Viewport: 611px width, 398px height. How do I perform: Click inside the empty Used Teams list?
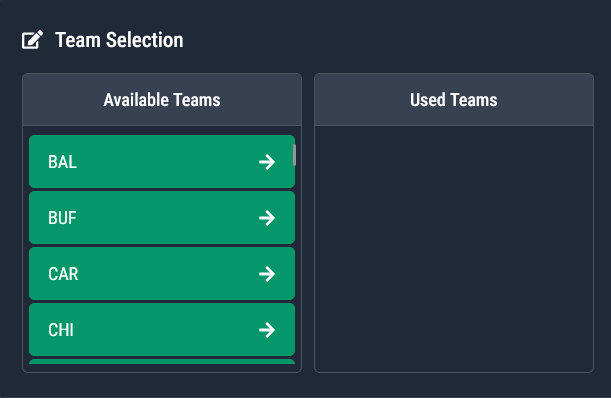tap(454, 249)
